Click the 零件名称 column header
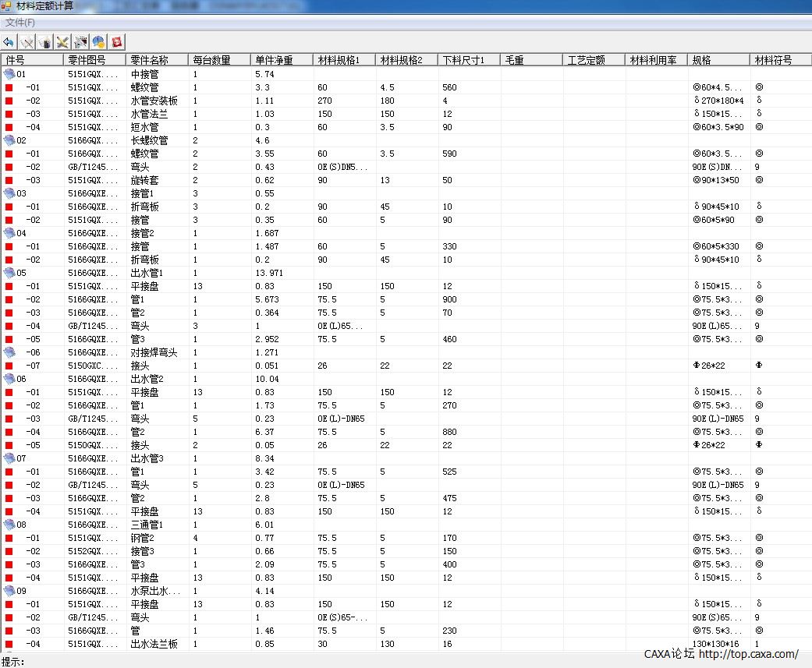Image resolution: width=812 pixels, height=668 pixels. click(x=157, y=60)
